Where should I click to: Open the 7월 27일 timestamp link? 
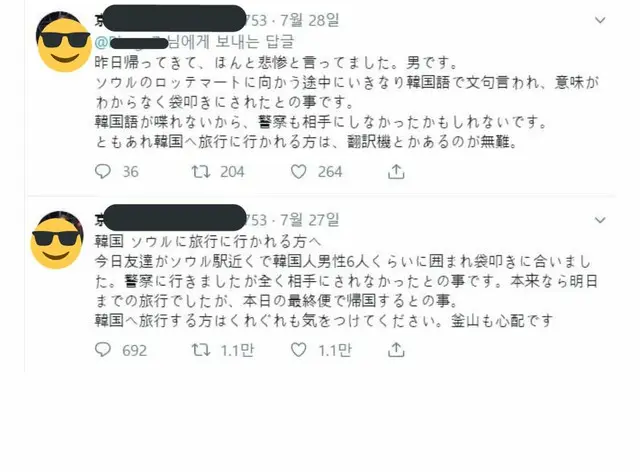[x=309, y=220]
